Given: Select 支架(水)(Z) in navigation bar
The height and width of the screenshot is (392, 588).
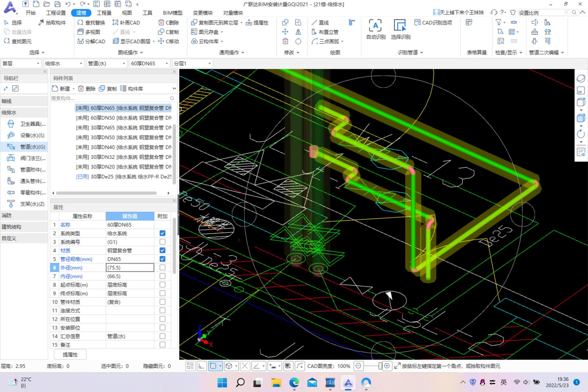Looking at the screenshot, I should coord(26,204).
